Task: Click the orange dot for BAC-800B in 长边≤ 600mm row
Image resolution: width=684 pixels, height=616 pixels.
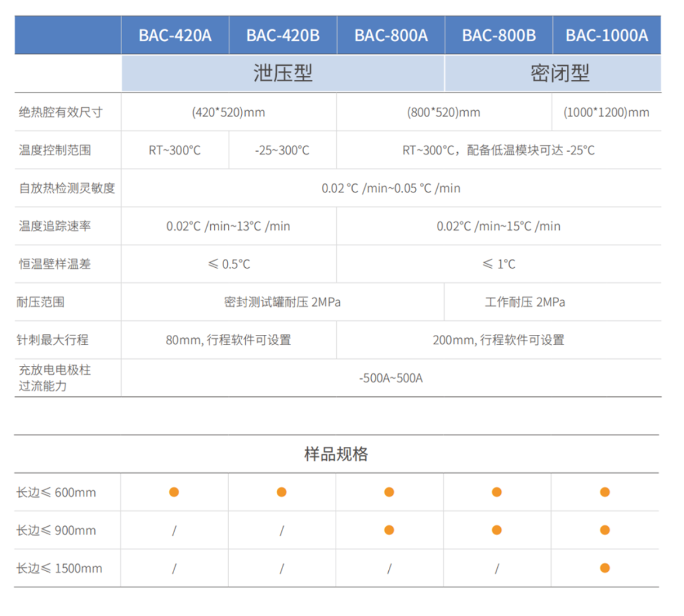Action: (x=497, y=492)
